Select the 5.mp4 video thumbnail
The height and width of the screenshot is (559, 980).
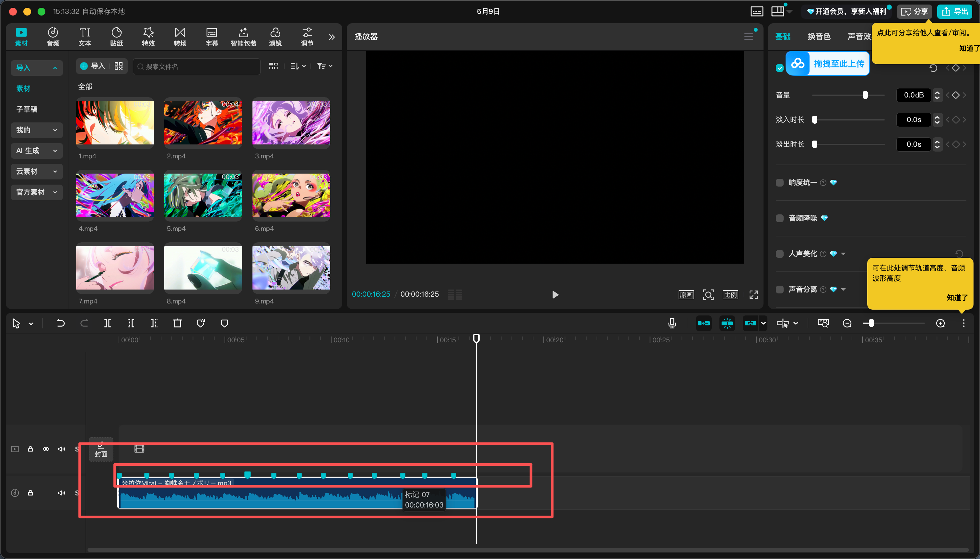pyautogui.click(x=203, y=195)
